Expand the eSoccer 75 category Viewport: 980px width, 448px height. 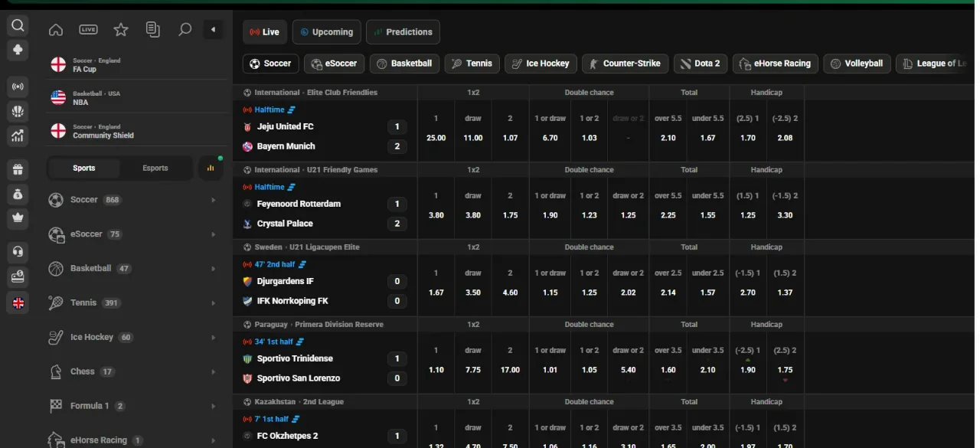(134, 234)
